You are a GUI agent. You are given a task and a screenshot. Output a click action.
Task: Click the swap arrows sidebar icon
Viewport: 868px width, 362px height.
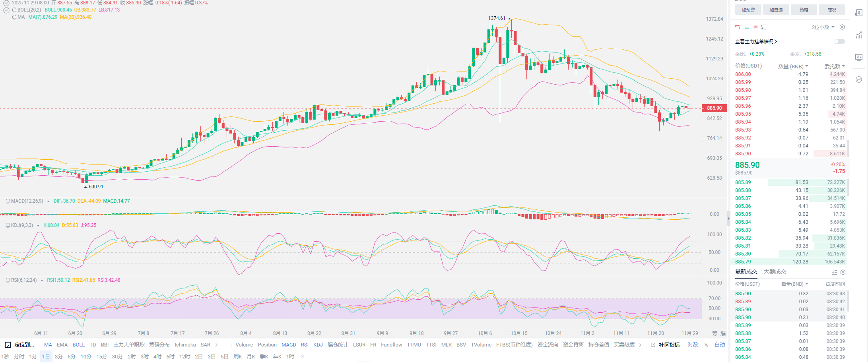point(858,79)
